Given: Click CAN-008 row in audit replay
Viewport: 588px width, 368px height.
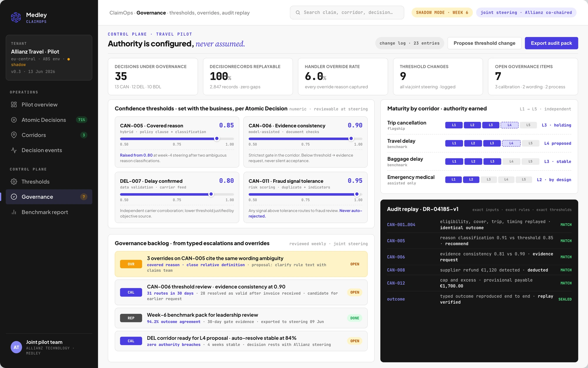Looking at the screenshot, I should coord(479,270).
